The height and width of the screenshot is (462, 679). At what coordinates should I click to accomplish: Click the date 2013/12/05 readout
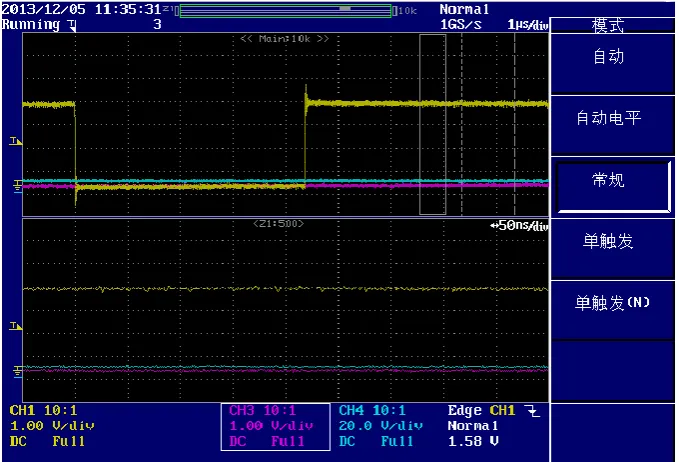44,9
